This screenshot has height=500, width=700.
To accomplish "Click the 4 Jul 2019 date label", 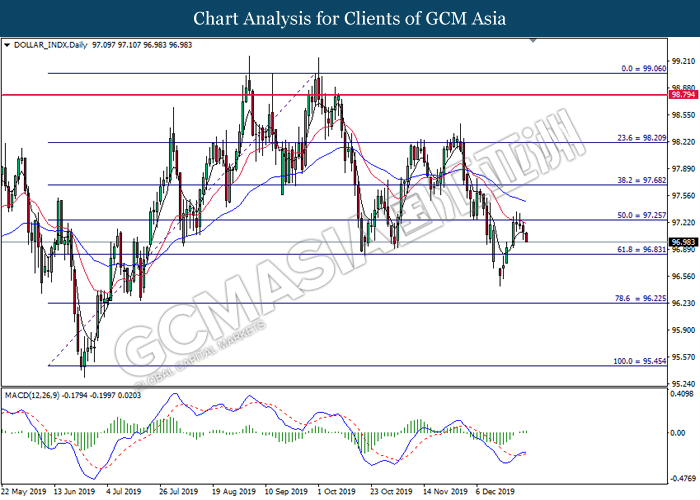I will 124,492.
